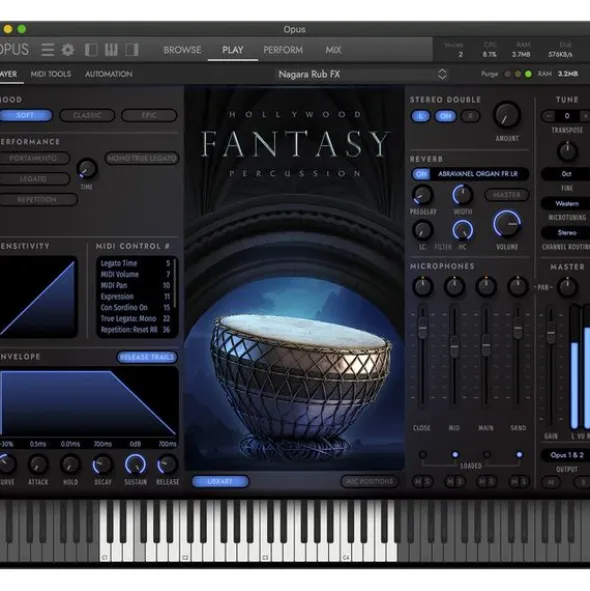
Task: Click the Output mute M button
Action: [x=551, y=482]
